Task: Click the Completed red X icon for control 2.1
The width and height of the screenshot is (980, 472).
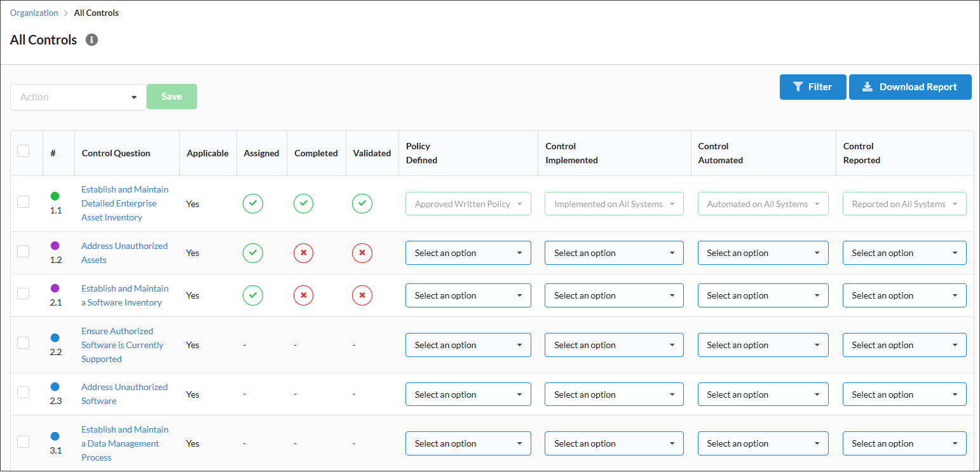Action: click(303, 295)
